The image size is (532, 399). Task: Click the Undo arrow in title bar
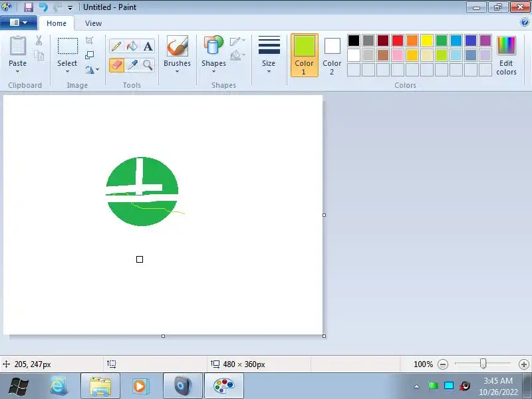(x=43, y=7)
